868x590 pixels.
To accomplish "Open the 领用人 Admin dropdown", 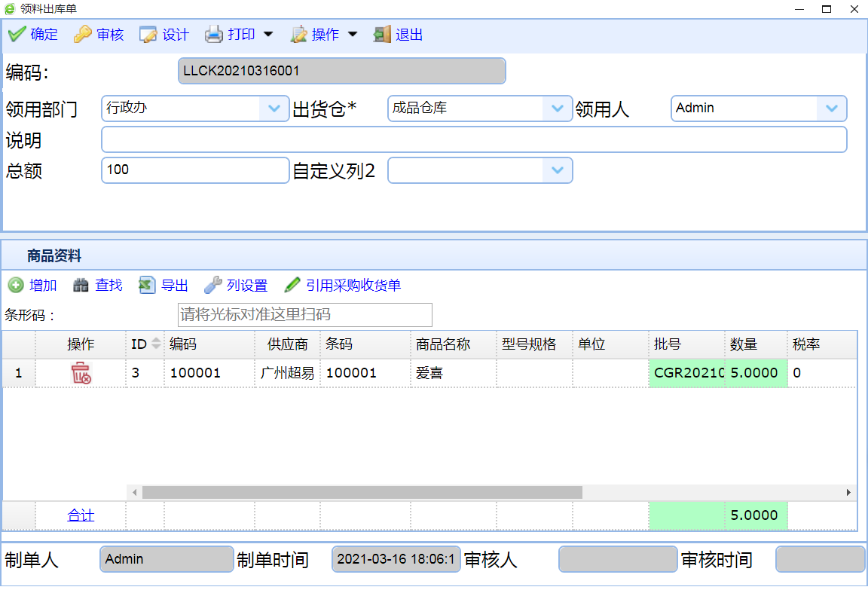I will click(x=831, y=109).
